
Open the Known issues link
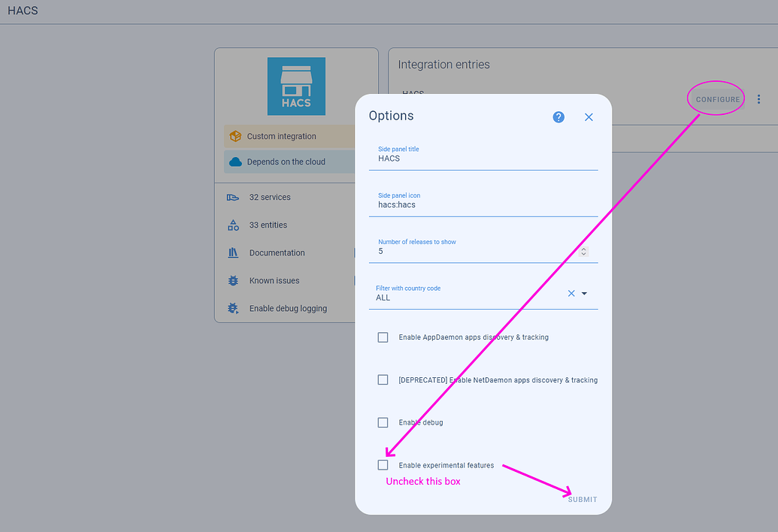pos(274,280)
